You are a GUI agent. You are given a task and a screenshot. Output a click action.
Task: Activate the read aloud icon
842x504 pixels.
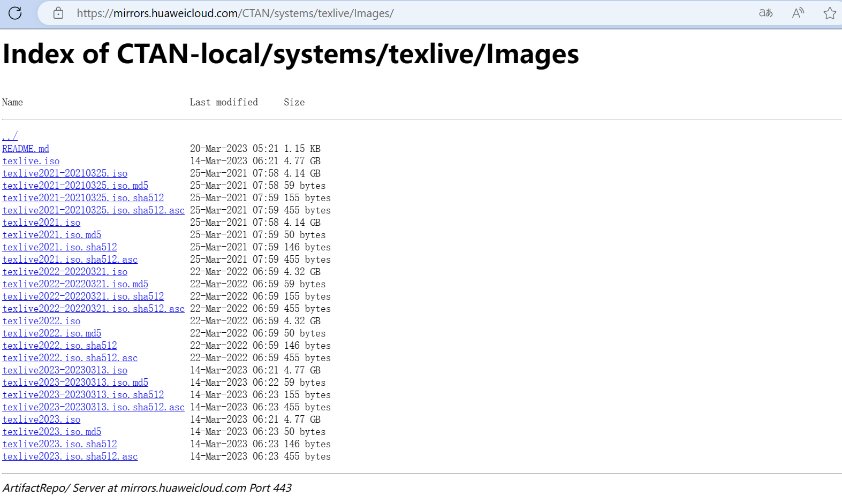[798, 13]
